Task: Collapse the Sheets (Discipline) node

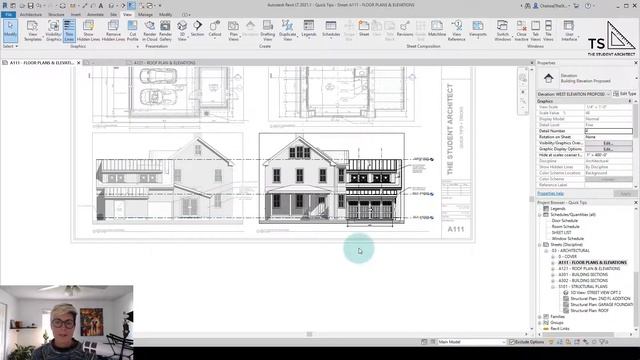Action: click(x=540, y=245)
